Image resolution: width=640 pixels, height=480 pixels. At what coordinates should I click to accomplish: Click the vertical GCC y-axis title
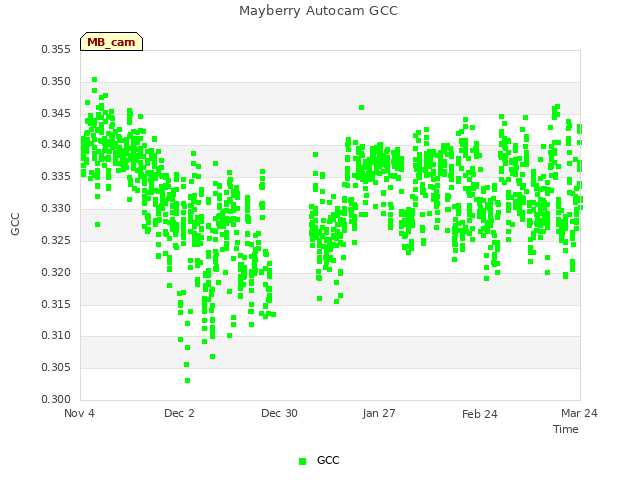tap(15, 224)
